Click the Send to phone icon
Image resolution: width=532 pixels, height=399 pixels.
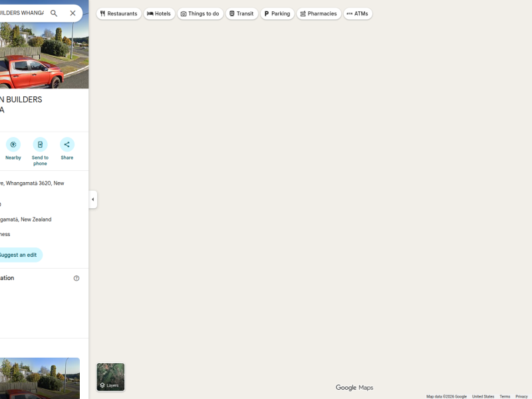40,144
